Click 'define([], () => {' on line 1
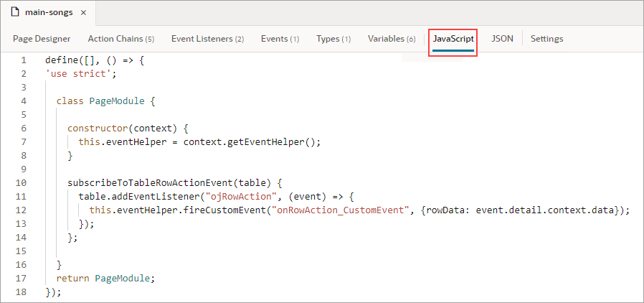 pos(95,60)
